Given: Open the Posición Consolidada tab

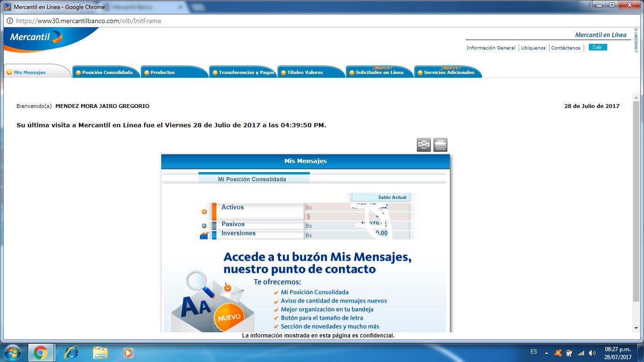Looking at the screenshot, I should point(107,73).
